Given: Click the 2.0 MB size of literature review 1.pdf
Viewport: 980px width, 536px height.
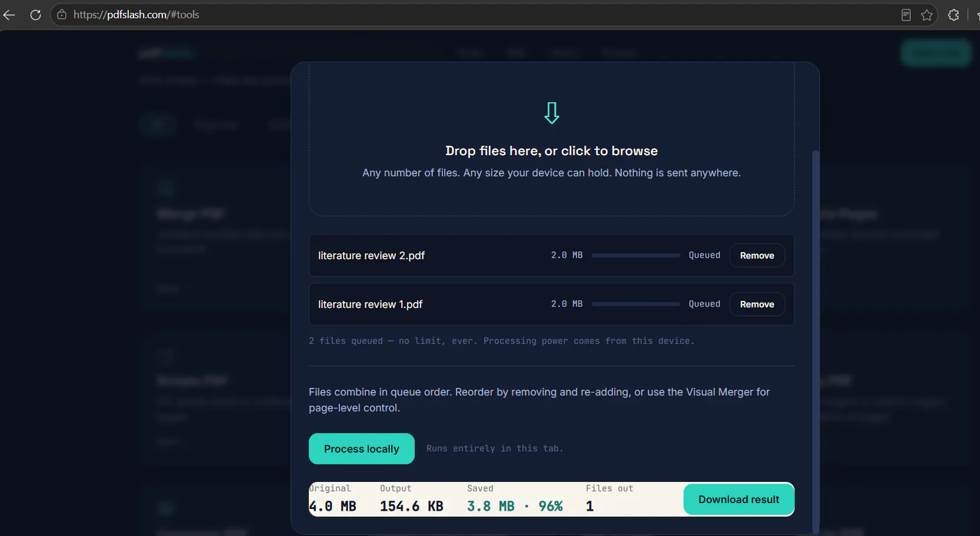Looking at the screenshot, I should (x=566, y=304).
